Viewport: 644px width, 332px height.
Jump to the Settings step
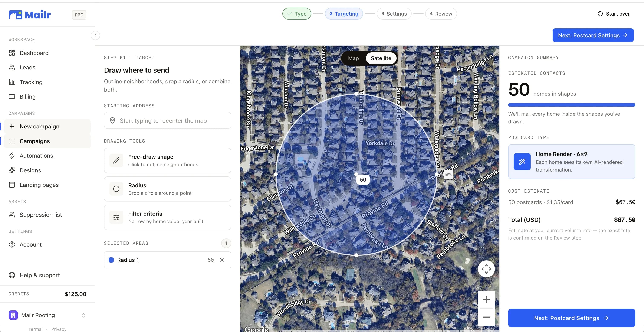[394, 14]
